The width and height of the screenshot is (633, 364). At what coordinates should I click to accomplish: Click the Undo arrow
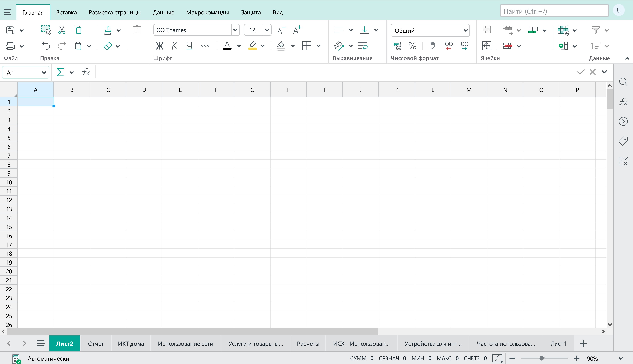pyautogui.click(x=46, y=46)
